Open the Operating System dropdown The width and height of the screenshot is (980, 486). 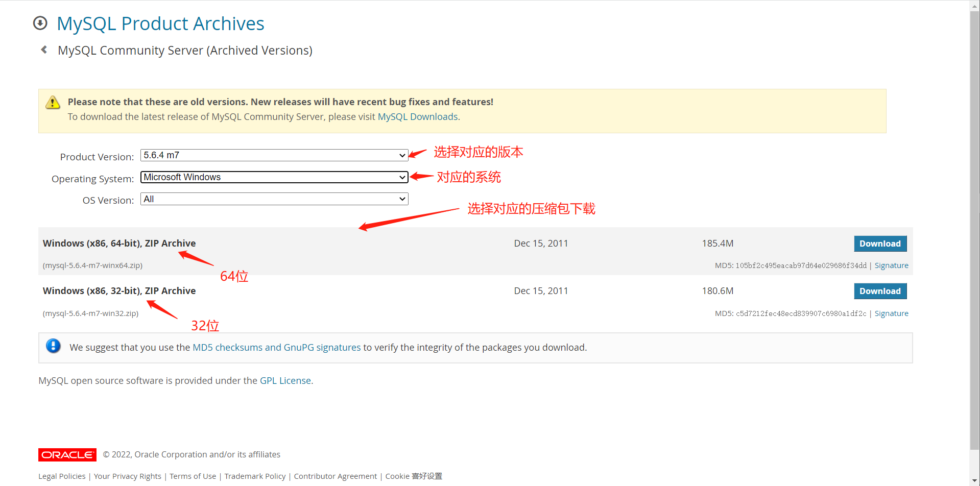point(274,177)
